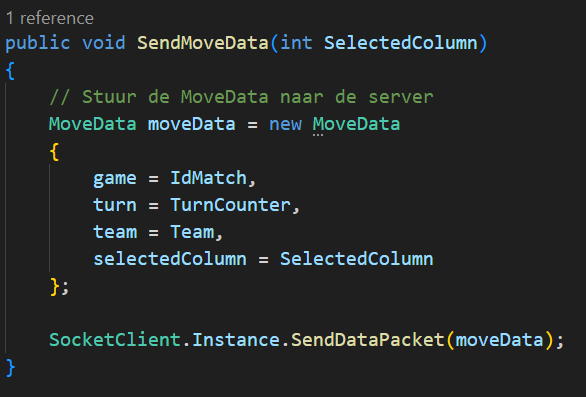The height and width of the screenshot is (397, 586).
Task: Click the SendMoveData method name
Action: [x=203, y=43]
